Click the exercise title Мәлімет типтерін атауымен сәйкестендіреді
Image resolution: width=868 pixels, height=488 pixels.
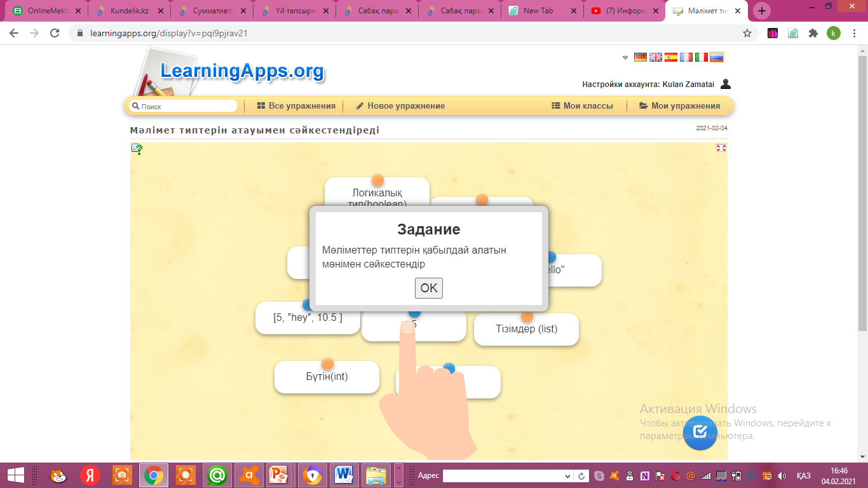255,130
